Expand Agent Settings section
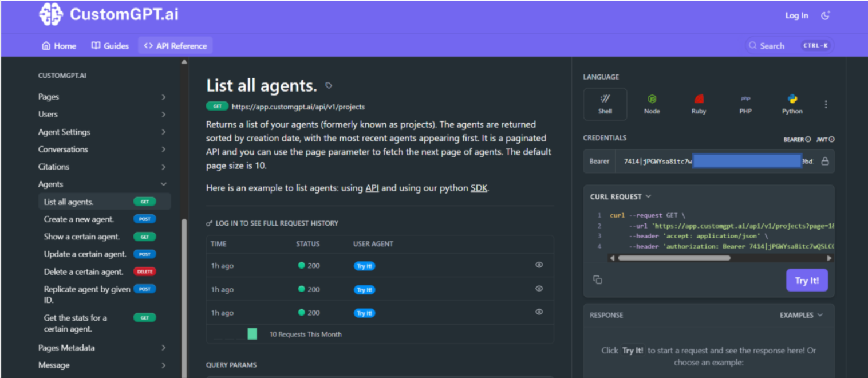Viewport: 868px width, 378px height. [x=102, y=132]
